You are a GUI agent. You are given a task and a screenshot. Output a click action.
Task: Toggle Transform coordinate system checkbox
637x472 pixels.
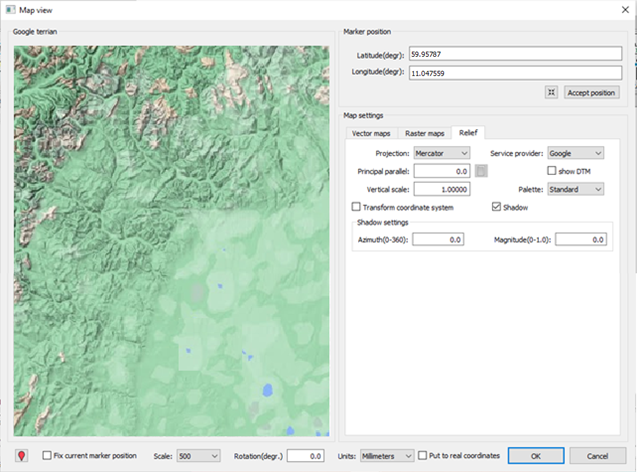tap(356, 207)
